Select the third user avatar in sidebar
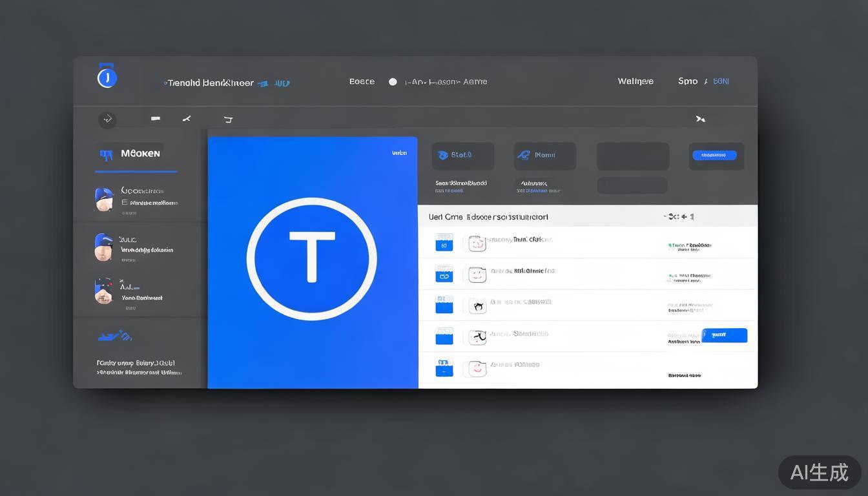 (104, 291)
